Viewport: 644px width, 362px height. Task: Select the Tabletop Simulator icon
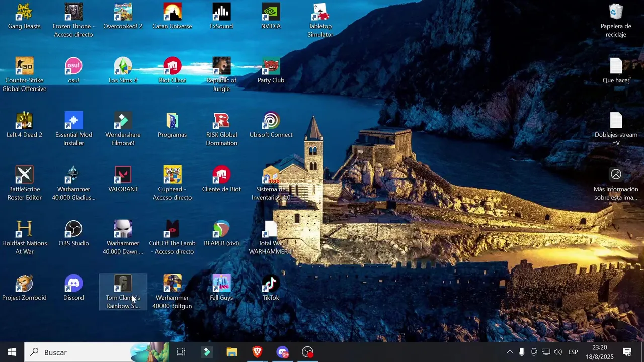[x=320, y=21]
